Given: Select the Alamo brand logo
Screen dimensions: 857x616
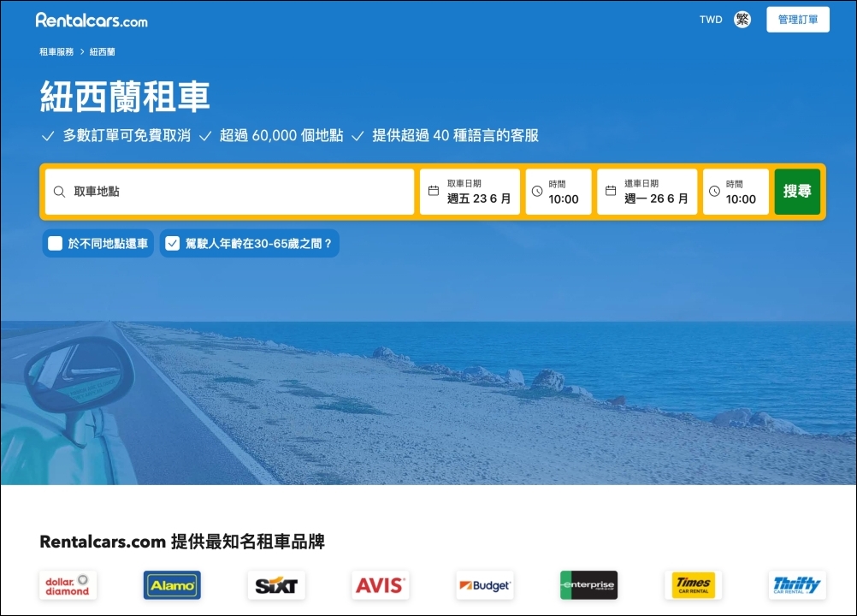Looking at the screenshot, I should [x=172, y=585].
